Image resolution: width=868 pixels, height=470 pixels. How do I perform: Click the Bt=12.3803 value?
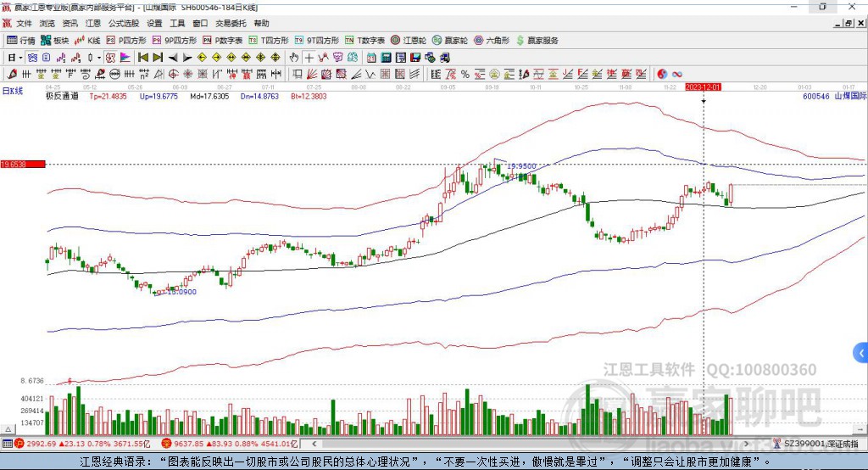click(309, 96)
